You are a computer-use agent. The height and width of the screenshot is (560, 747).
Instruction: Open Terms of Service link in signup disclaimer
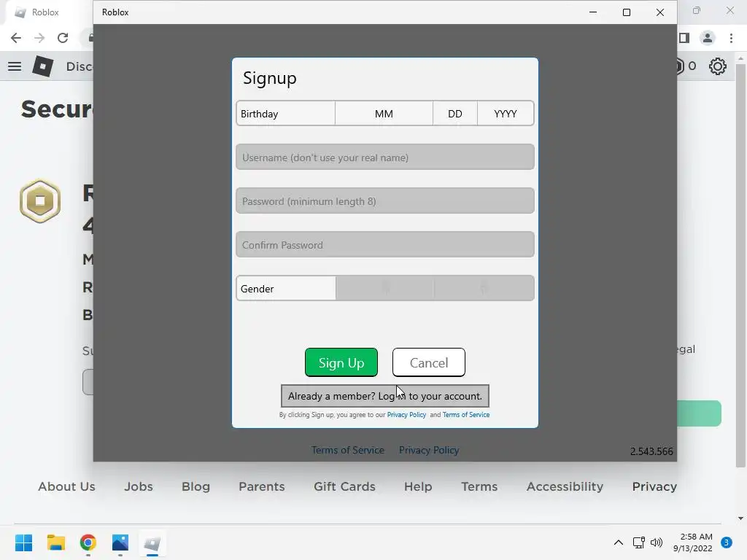point(466,415)
